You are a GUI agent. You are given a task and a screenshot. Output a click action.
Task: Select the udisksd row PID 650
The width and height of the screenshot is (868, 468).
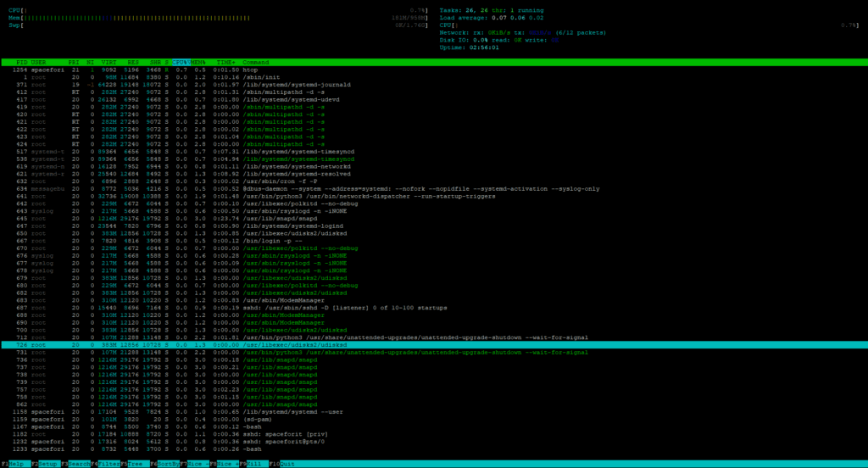click(434, 233)
